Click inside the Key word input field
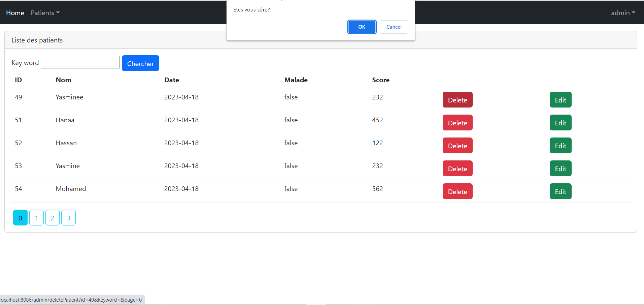 tap(80, 62)
